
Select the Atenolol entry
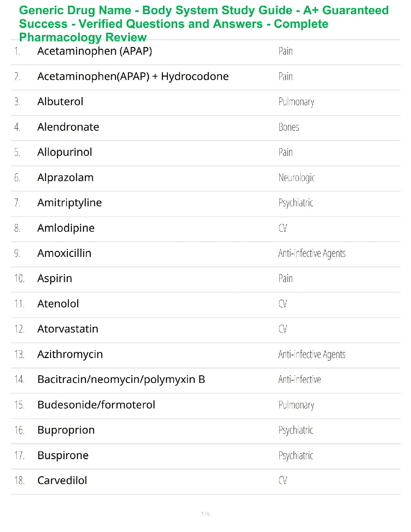point(58,304)
